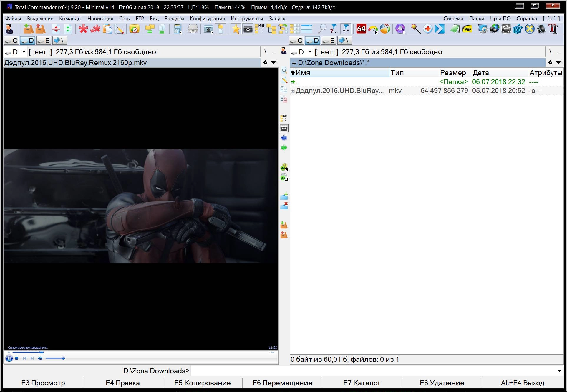Viewport: 567px width, 392px height.
Task: Click F5 Копирование button
Action: coord(203,383)
